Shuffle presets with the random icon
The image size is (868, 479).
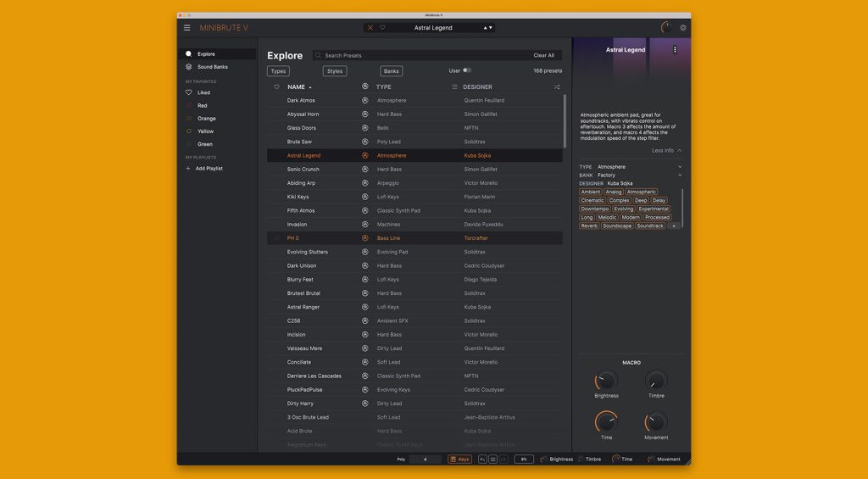pos(557,87)
